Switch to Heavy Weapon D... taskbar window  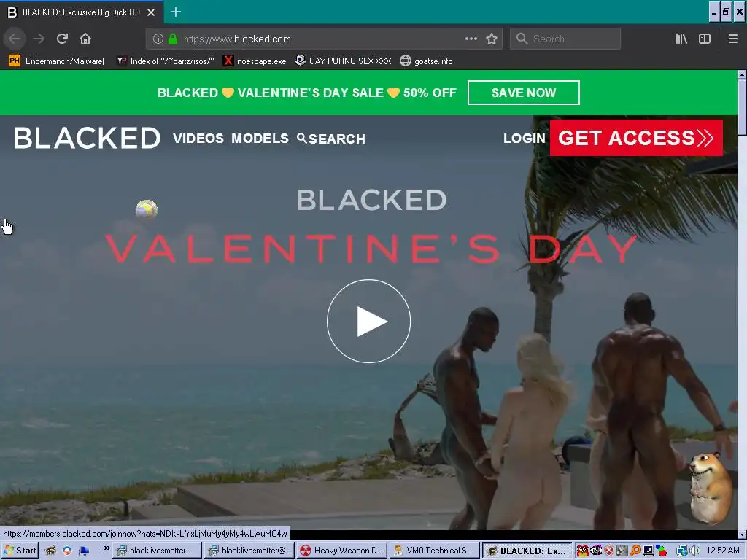(341, 551)
